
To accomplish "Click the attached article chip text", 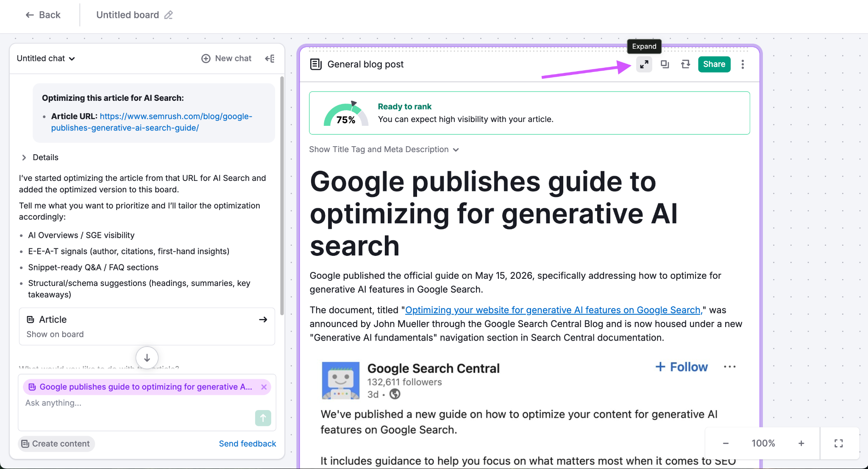I will pyautogui.click(x=146, y=387).
